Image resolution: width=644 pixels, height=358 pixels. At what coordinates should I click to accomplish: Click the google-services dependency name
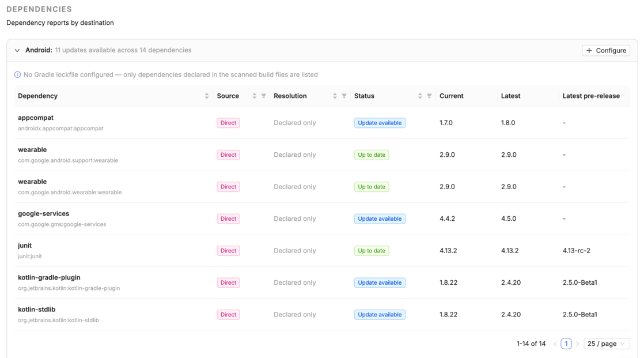coord(44,213)
